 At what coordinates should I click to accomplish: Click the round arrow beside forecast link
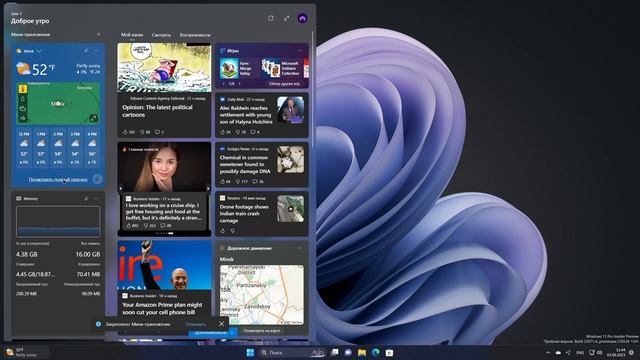coord(97,179)
